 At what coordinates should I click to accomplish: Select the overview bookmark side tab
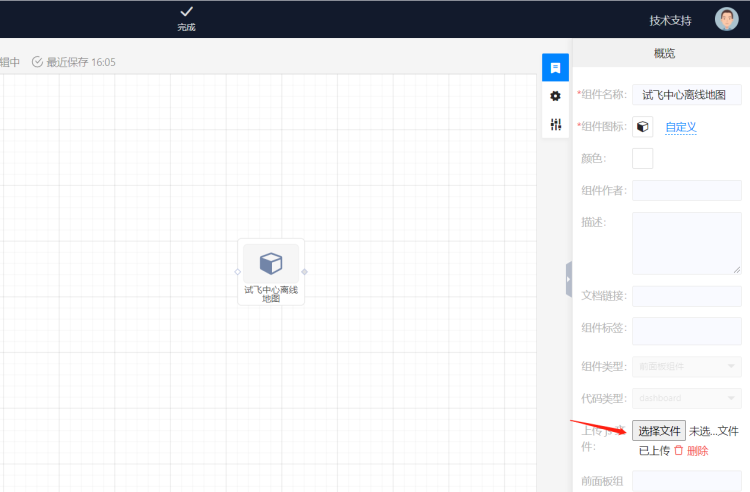(x=555, y=68)
